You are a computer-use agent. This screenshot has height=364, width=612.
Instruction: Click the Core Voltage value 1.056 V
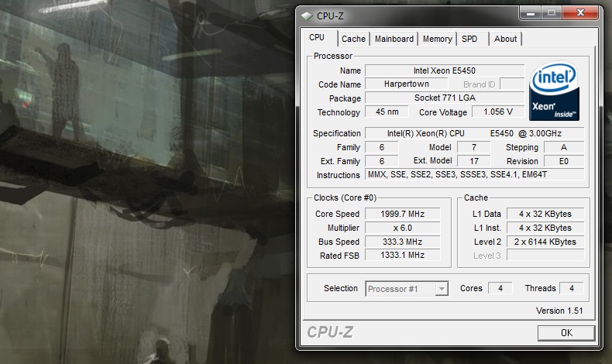[498, 112]
